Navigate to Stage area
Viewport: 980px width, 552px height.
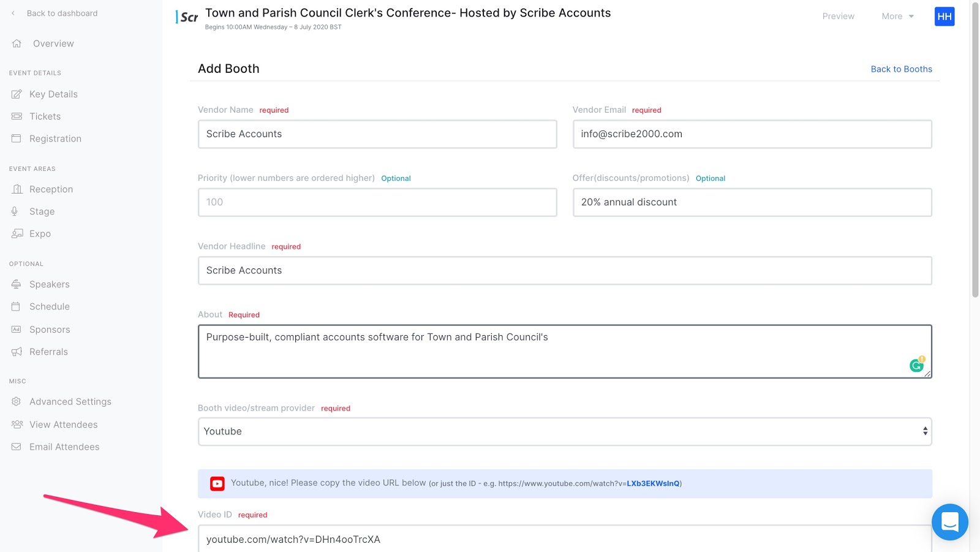42,211
